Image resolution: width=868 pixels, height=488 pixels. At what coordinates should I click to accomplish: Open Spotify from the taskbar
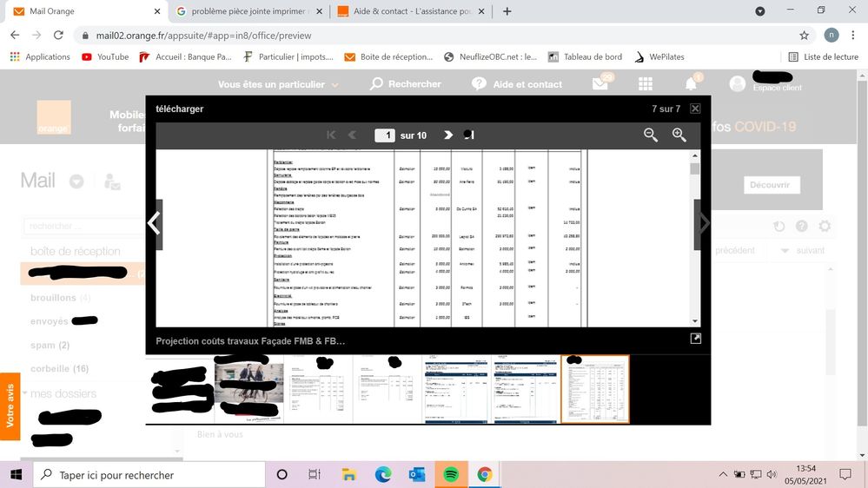click(x=451, y=475)
